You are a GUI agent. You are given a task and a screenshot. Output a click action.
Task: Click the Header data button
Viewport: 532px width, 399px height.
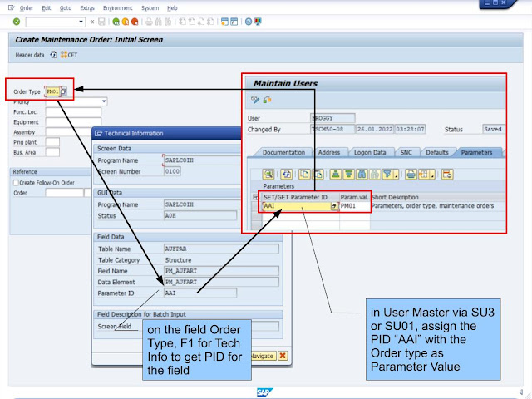click(30, 55)
